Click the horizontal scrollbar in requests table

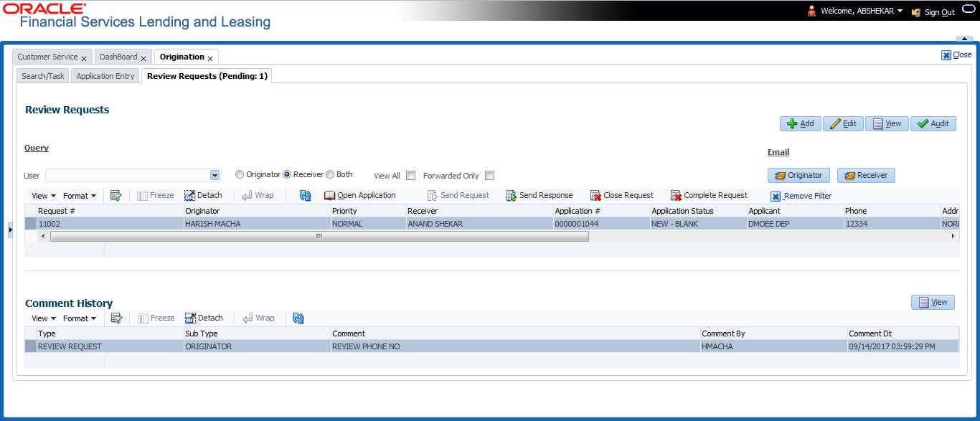[x=319, y=236]
